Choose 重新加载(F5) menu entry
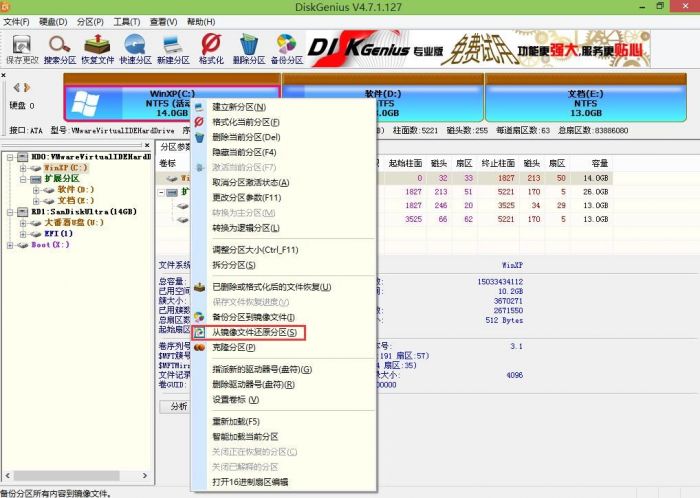Screen dimensions: 700x498 tap(236, 422)
